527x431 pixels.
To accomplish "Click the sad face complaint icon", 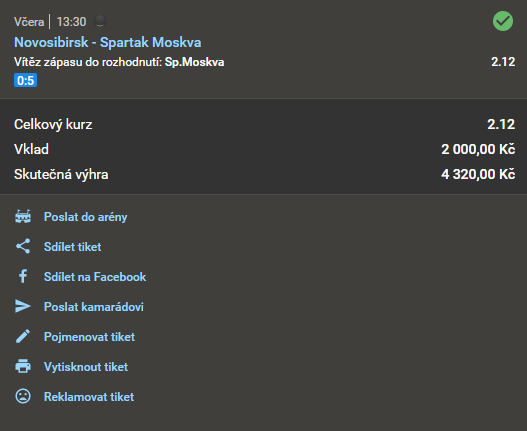I will point(23,396).
